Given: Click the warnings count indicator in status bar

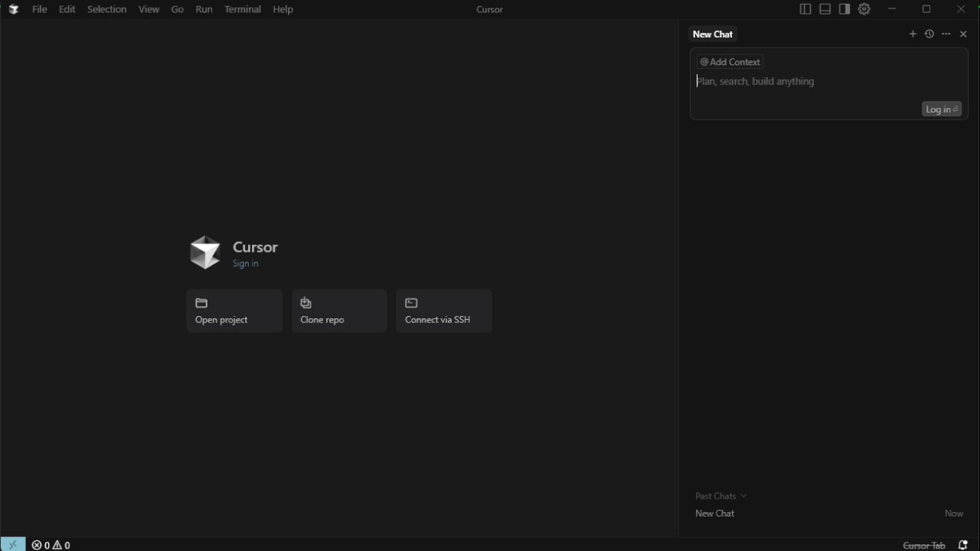Looking at the screenshot, I should coord(61,545).
